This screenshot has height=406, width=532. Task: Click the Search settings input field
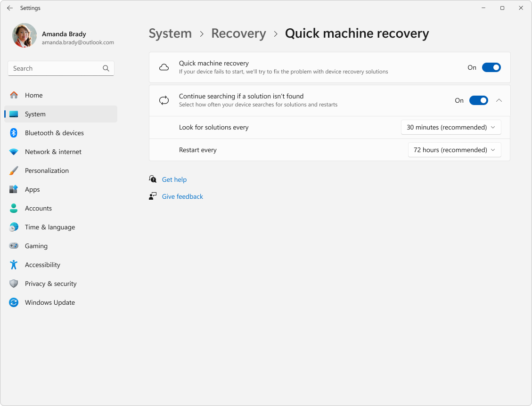[x=57, y=68]
